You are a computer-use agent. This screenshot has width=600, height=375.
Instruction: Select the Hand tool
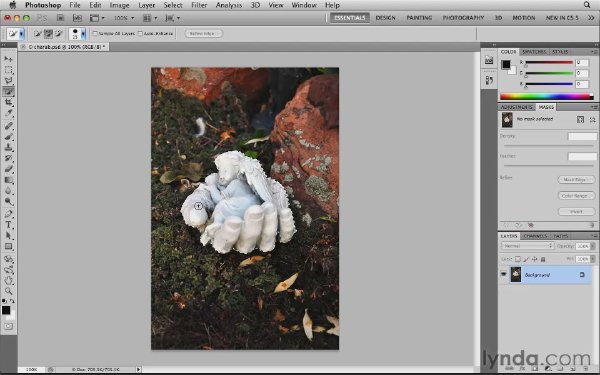coord(8,280)
